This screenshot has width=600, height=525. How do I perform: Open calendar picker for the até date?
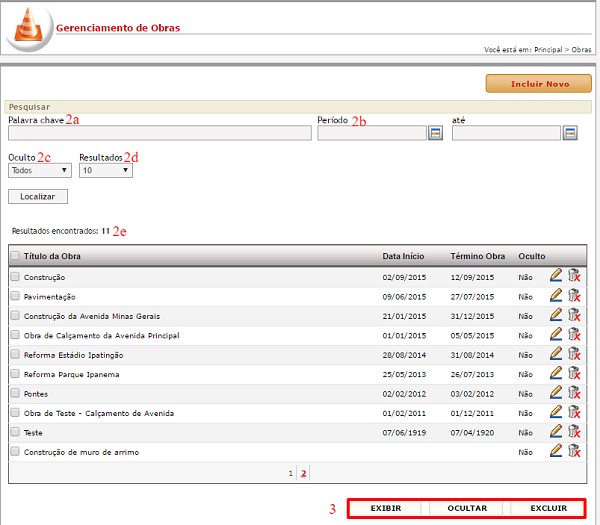point(570,133)
